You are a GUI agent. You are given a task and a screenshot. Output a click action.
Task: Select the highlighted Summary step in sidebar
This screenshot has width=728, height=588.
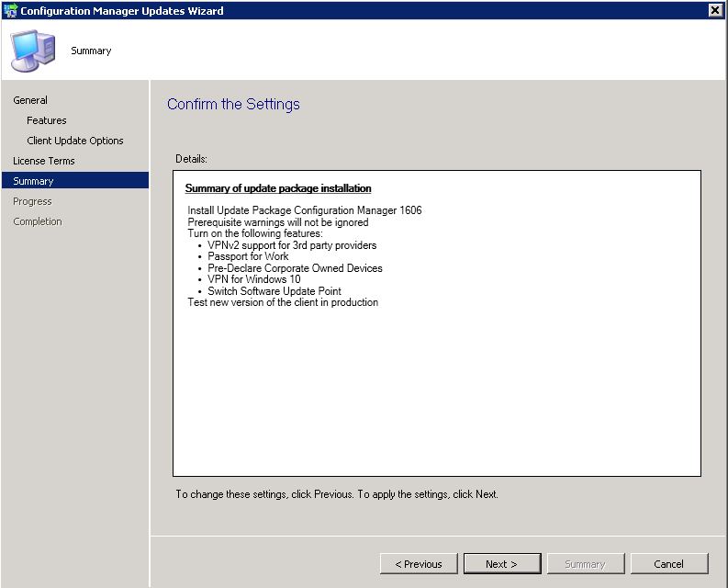(x=75, y=180)
